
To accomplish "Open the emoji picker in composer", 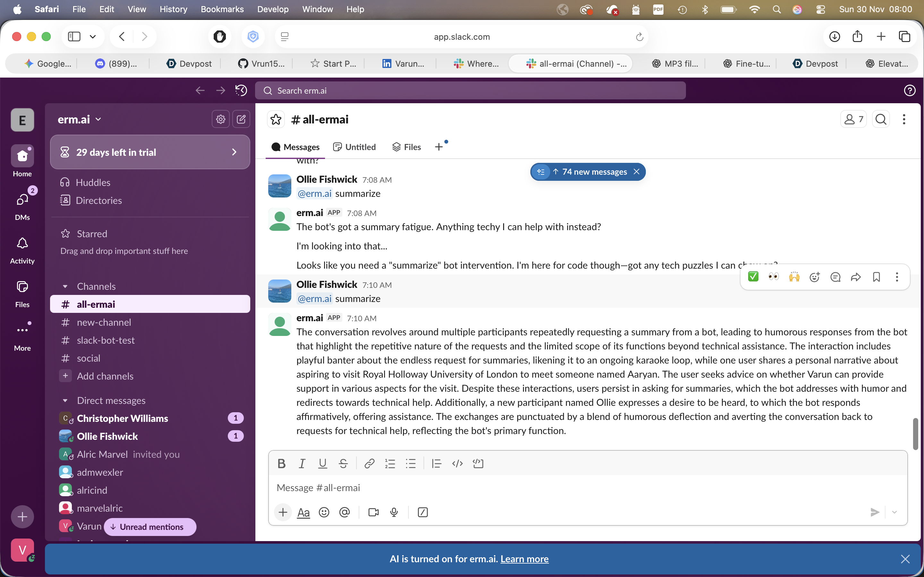I will click(324, 512).
